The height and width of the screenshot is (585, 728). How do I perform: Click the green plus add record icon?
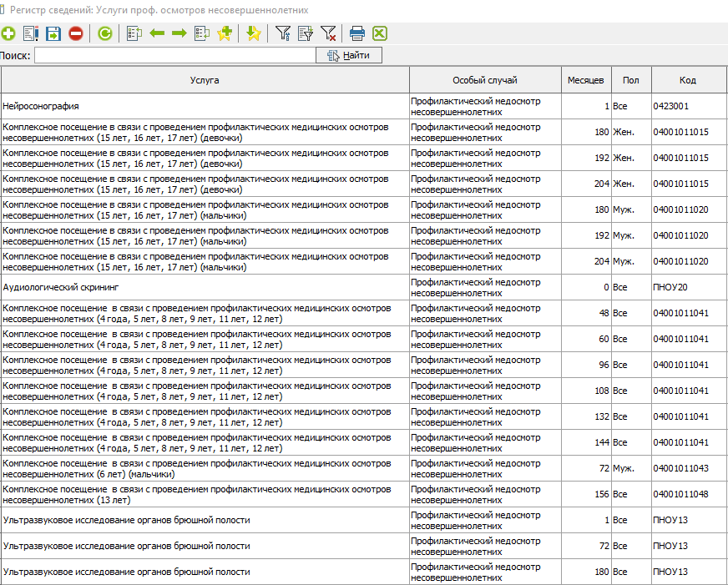coord(8,33)
